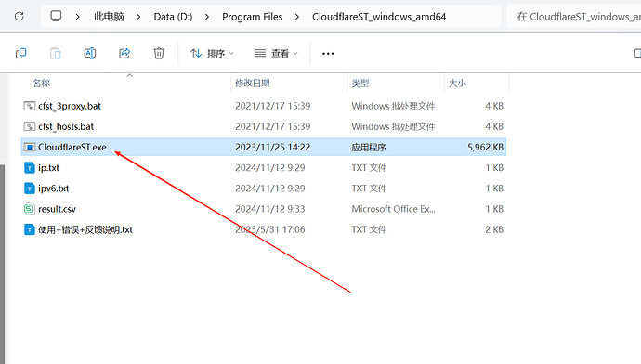Sort by the 修改日期 column header

pyautogui.click(x=253, y=84)
